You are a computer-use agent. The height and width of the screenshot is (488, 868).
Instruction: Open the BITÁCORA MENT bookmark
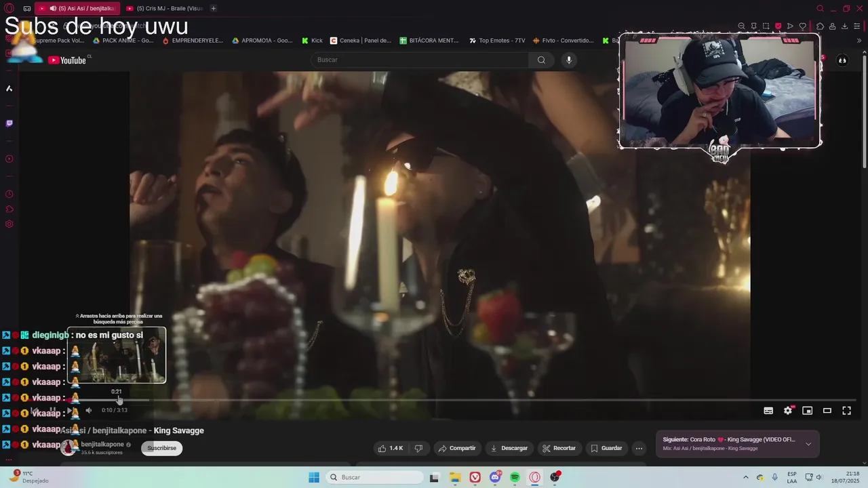(430, 41)
